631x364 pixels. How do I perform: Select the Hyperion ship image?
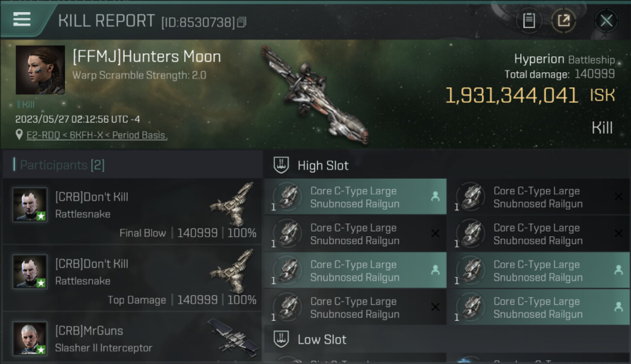315,95
